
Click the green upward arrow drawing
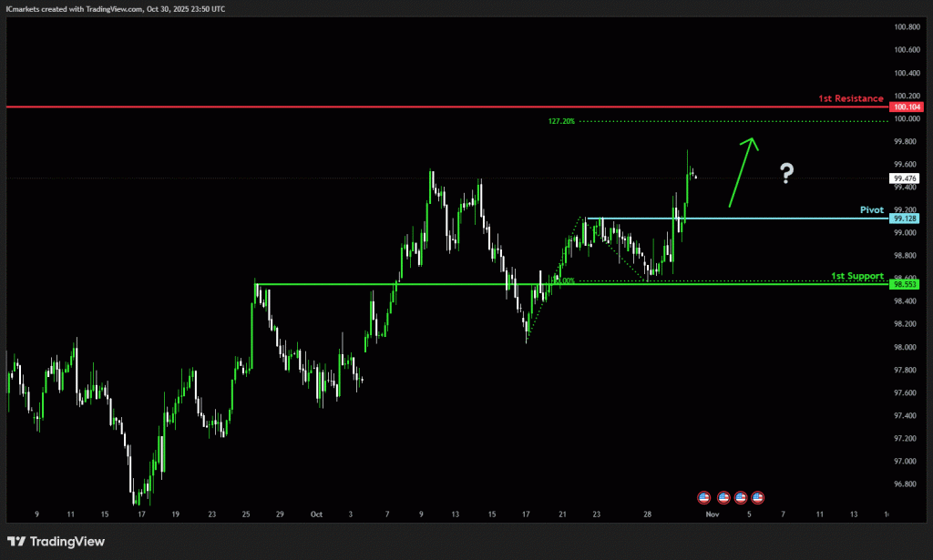[x=741, y=171]
